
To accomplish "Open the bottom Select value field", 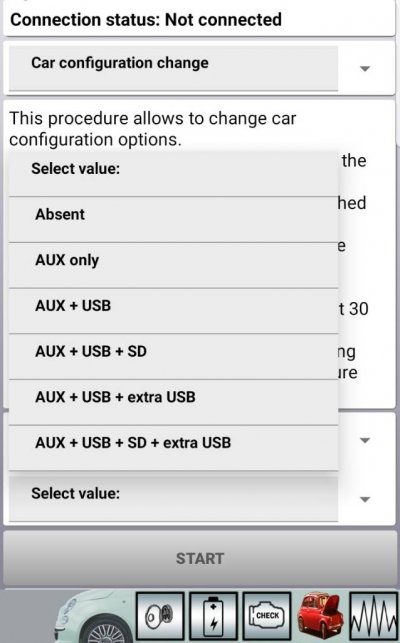I will point(173,498).
